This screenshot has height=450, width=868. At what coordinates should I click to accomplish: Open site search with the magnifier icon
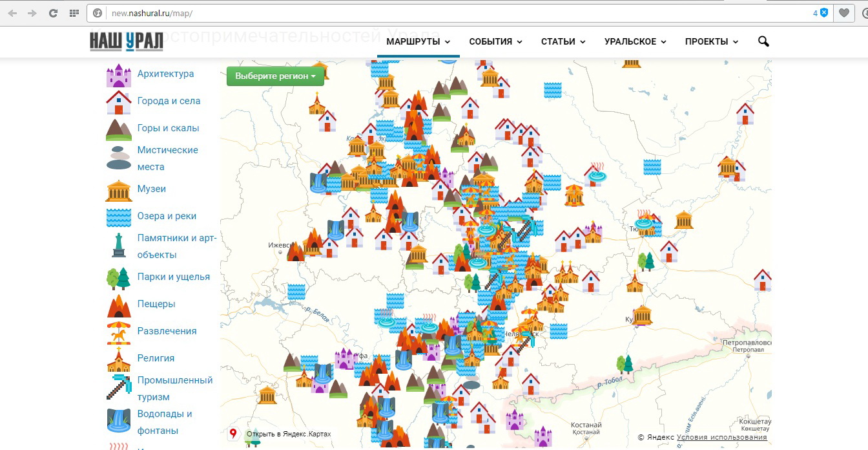763,42
